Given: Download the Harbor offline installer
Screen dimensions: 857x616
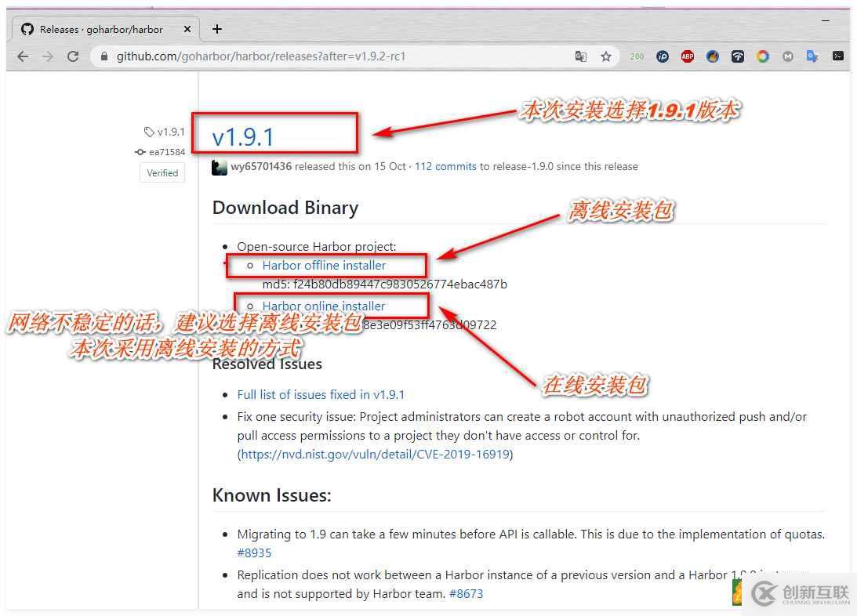Looking at the screenshot, I should [x=324, y=266].
